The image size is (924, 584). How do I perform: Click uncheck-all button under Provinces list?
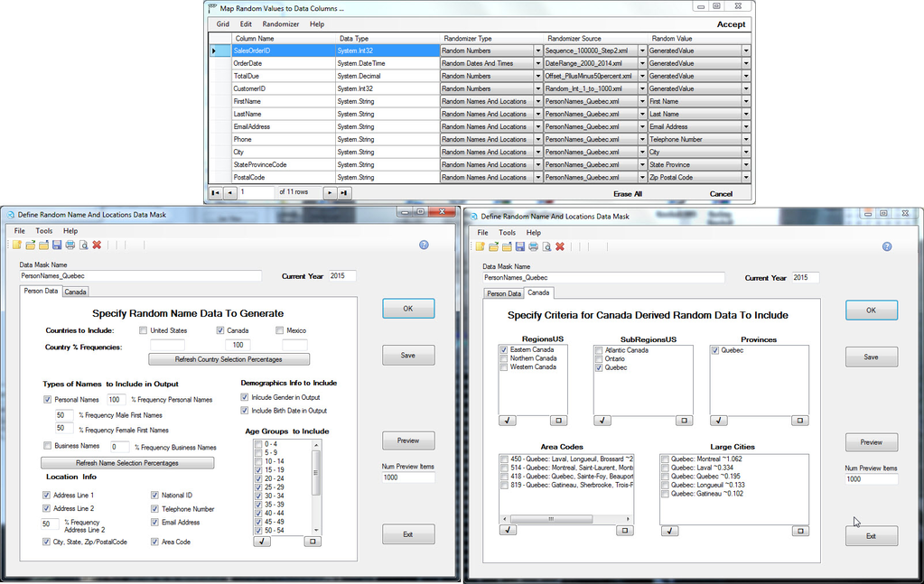[x=799, y=420]
